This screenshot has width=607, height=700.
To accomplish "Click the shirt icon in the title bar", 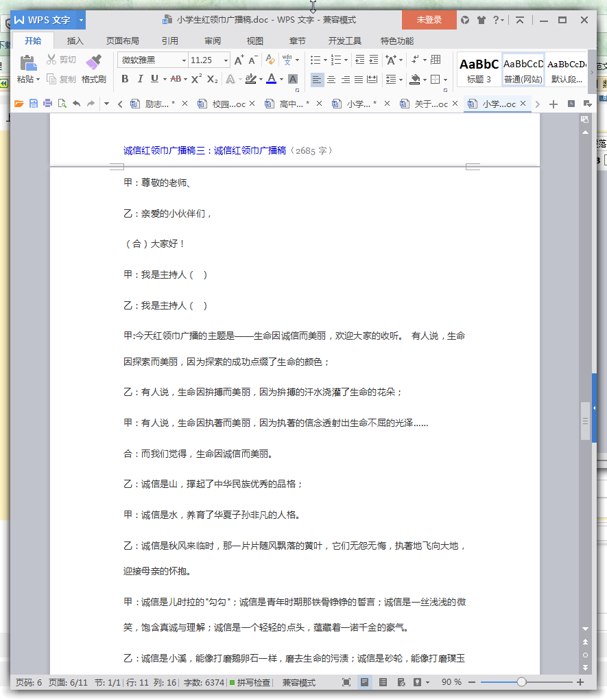I will 481,20.
